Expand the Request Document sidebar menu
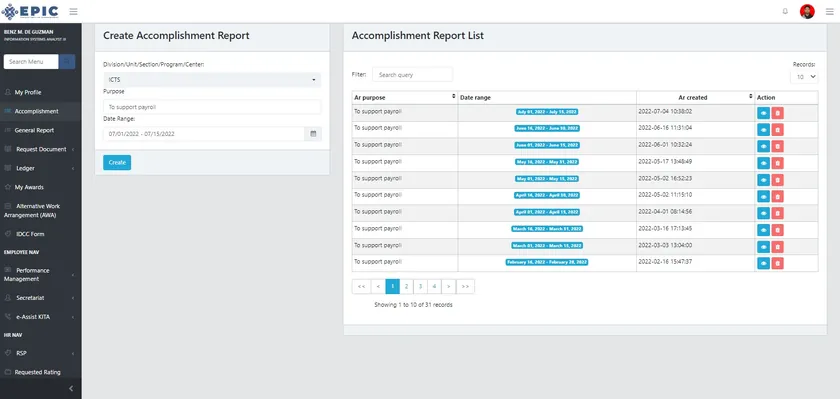The height and width of the screenshot is (399, 840). pyautogui.click(x=41, y=149)
